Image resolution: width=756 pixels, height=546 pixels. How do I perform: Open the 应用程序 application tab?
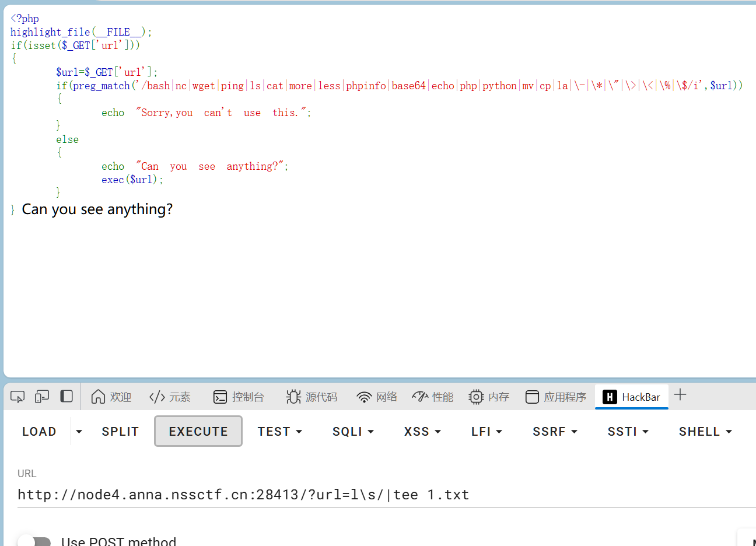(556, 397)
